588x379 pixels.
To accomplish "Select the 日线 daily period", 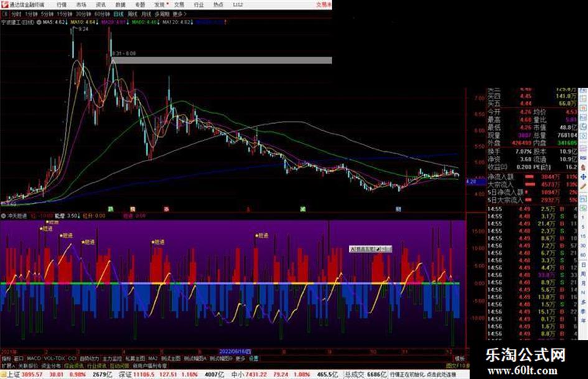I will [x=118, y=14].
